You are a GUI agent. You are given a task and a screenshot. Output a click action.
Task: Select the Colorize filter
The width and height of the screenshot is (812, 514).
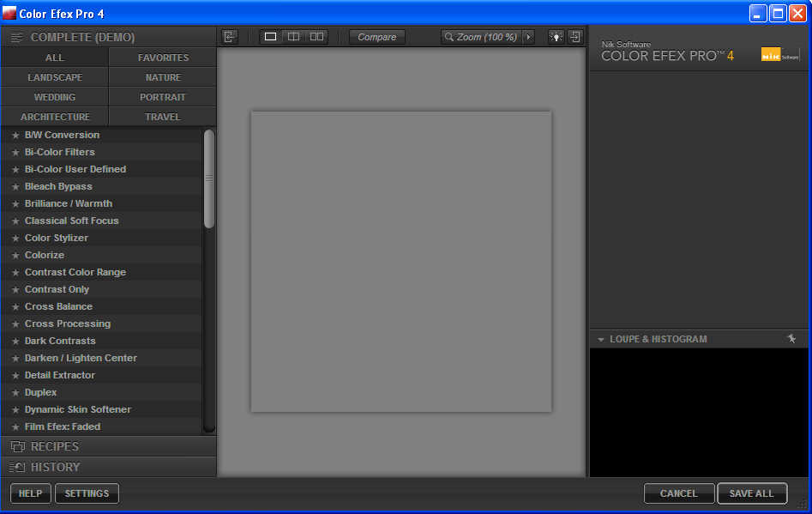point(101,255)
